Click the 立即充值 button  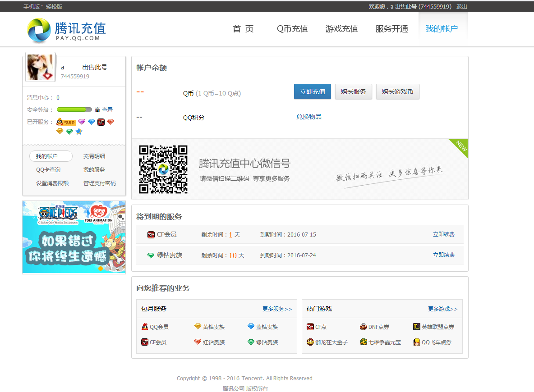tap(313, 91)
